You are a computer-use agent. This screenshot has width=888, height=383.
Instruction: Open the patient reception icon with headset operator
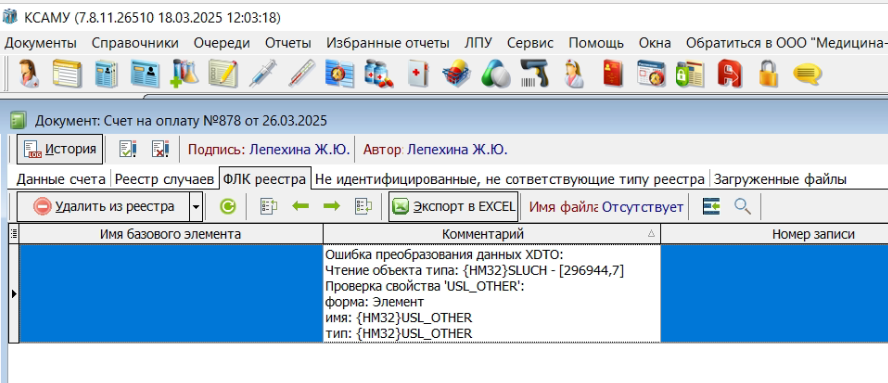[x=29, y=73]
